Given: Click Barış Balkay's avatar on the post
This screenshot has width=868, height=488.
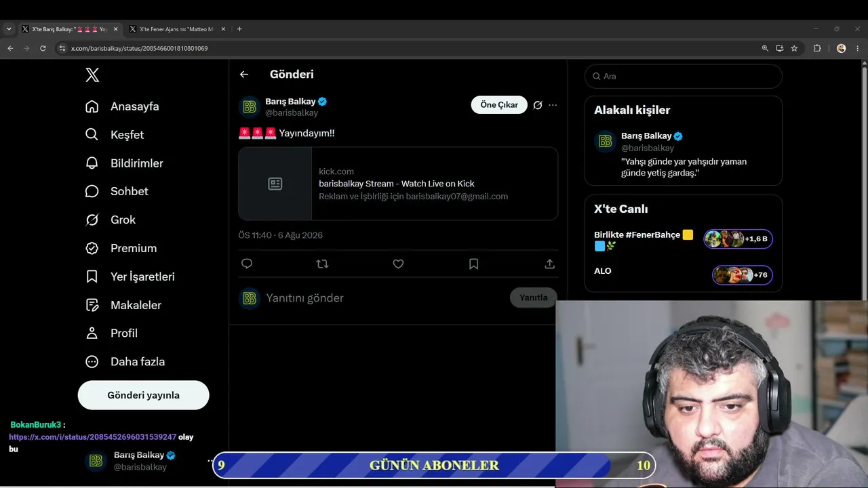Looking at the screenshot, I should pyautogui.click(x=250, y=107).
